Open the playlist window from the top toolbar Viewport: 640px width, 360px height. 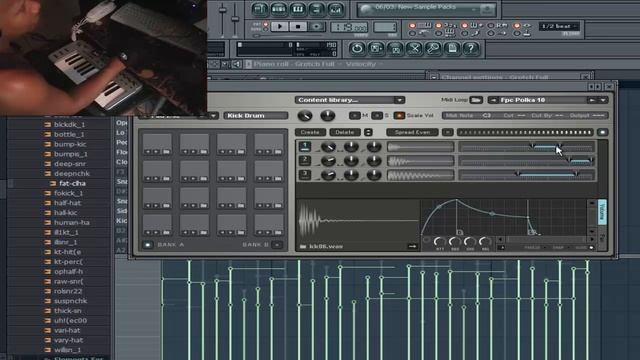[260, 9]
